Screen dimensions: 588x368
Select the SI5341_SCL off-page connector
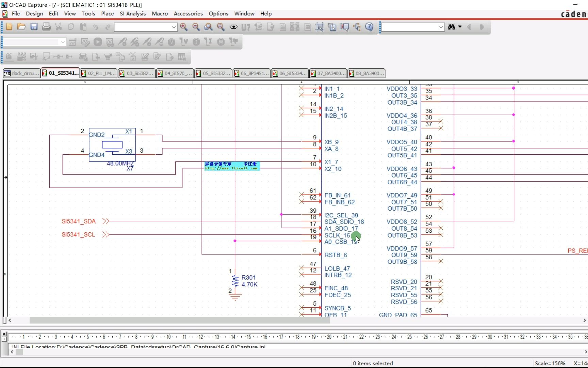click(85, 234)
